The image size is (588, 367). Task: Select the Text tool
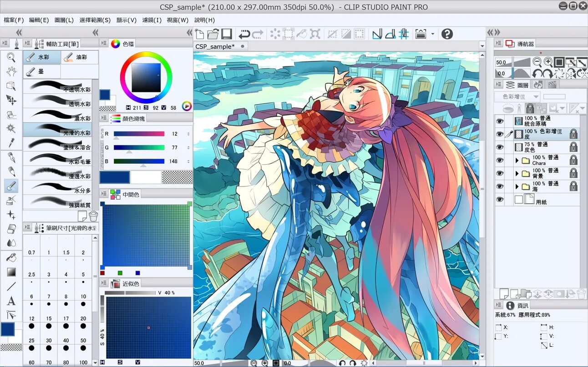pyautogui.click(x=11, y=301)
